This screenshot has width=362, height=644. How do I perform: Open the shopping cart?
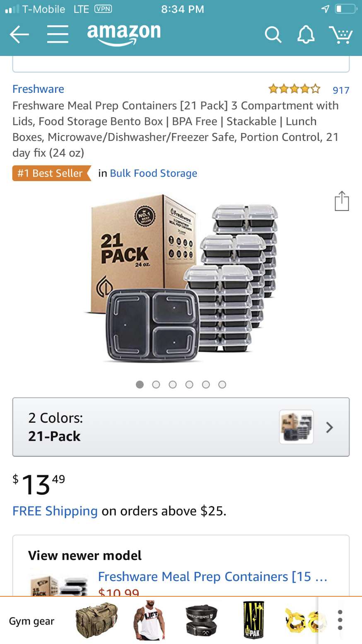(341, 35)
